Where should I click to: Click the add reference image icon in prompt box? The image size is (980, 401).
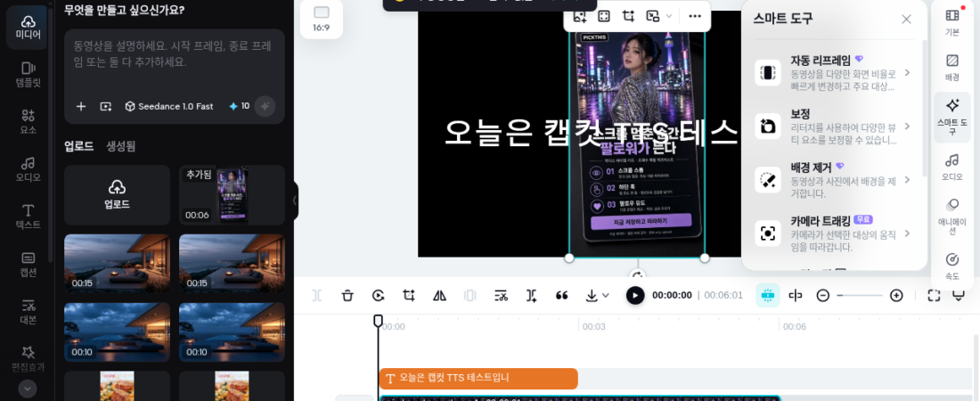pos(106,106)
